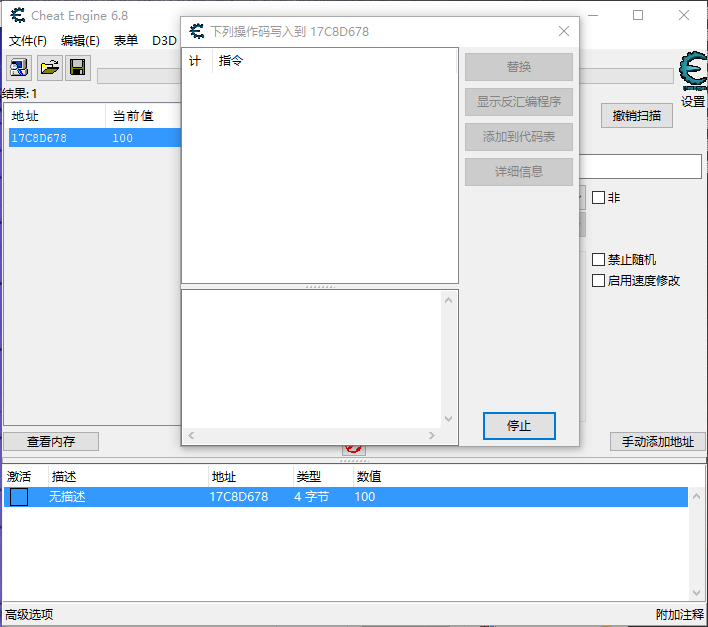Click the red clear list icon
The height and width of the screenshot is (627, 708).
(x=353, y=449)
